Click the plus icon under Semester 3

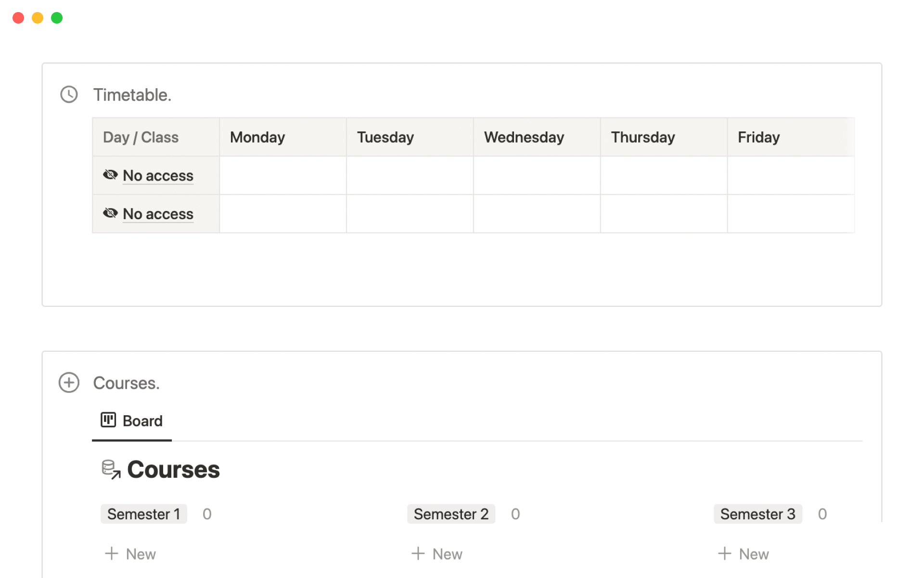click(725, 553)
